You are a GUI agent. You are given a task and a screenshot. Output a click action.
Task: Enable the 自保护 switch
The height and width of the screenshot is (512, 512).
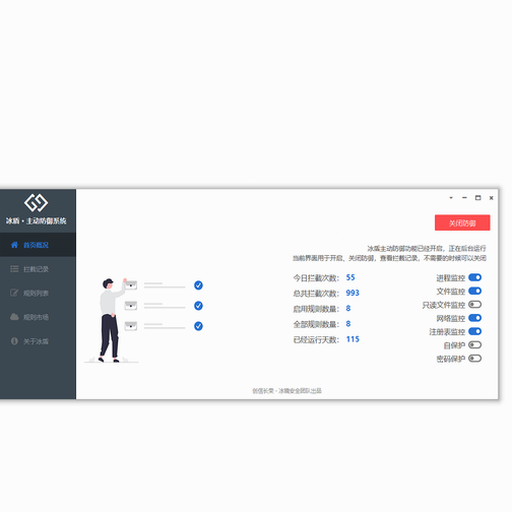(x=475, y=345)
